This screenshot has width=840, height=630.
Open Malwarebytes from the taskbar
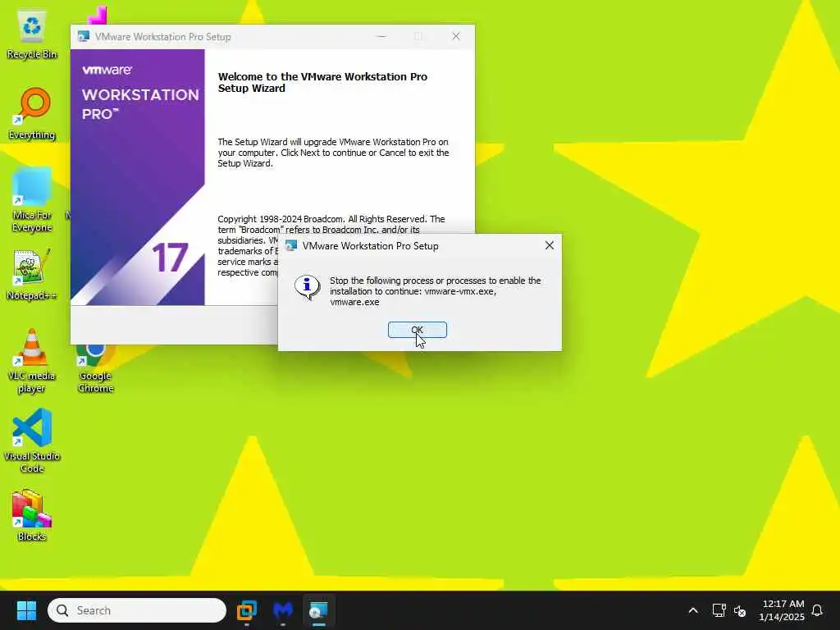click(x=283, y=610)
